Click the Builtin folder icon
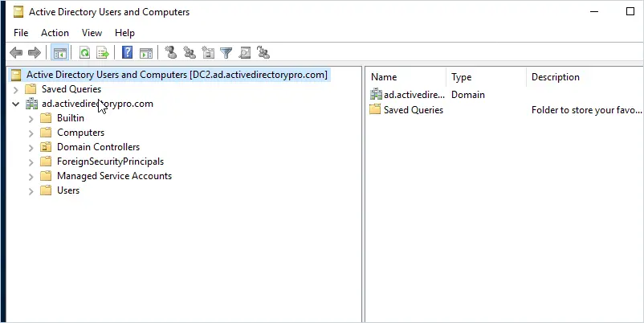The width and height of the screenshot is (644, 323). [x=46, y=118]
